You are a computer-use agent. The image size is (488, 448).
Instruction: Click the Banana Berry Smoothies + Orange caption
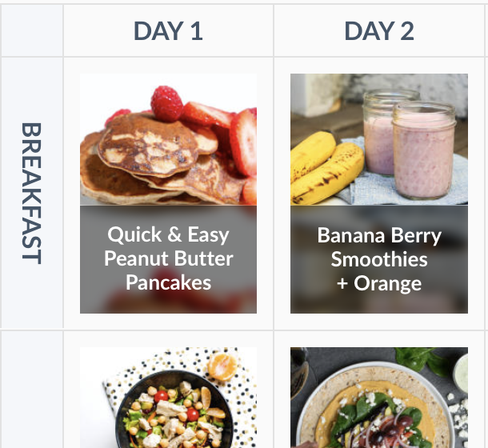(379, 259)
